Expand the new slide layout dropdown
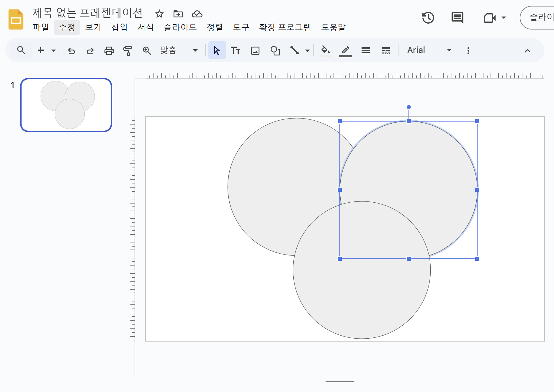This screenshot has width=554, height=392. [54, 50]
